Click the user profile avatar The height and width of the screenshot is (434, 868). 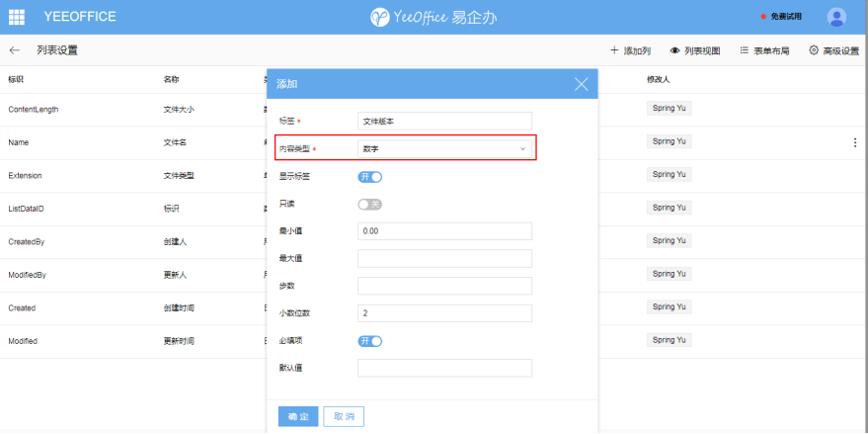coord(836,17)
